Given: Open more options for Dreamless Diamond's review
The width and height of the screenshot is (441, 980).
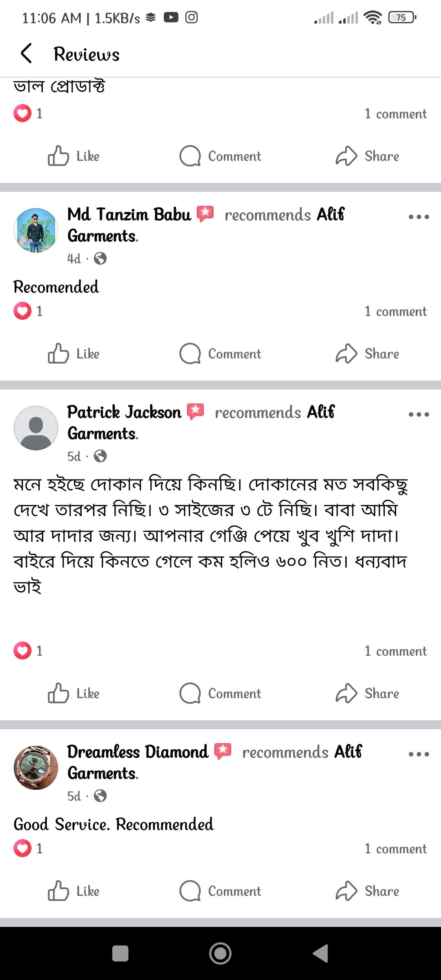Looking at the screenshot, I should point(419,754).
